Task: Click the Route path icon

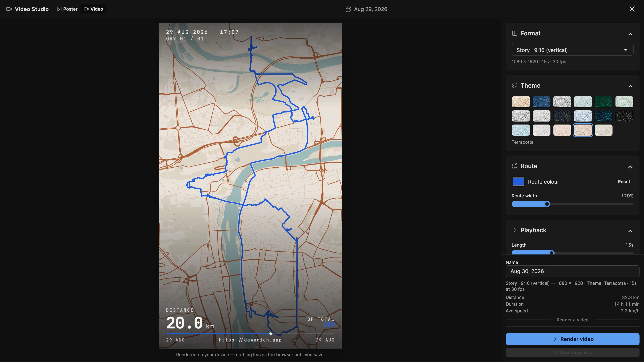Action: (x=514, y=166)
